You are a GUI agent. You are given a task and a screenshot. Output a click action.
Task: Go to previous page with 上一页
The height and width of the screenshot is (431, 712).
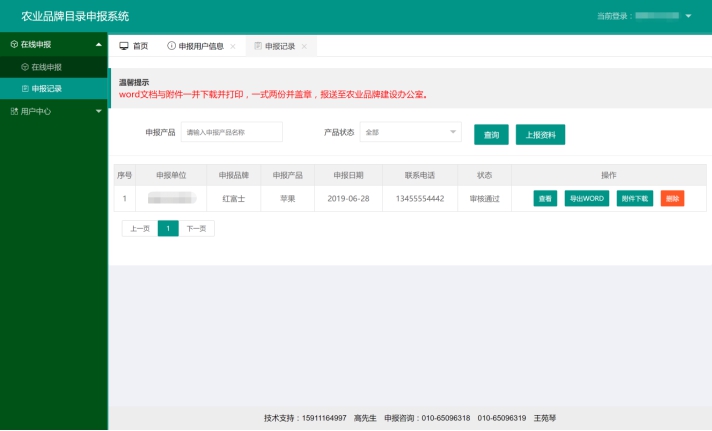click(x=140, y=228)
